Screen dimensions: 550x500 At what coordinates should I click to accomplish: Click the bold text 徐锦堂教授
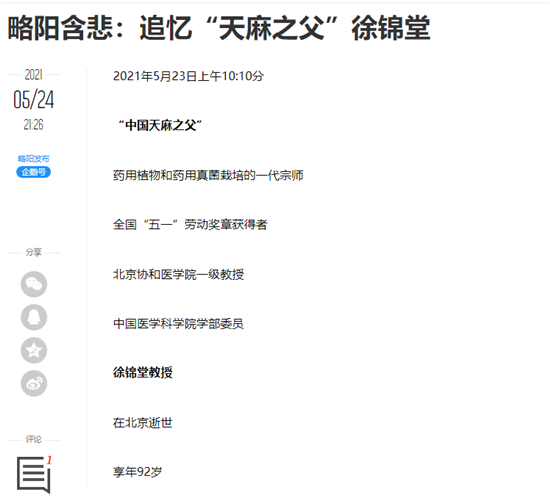coord(143,372)
